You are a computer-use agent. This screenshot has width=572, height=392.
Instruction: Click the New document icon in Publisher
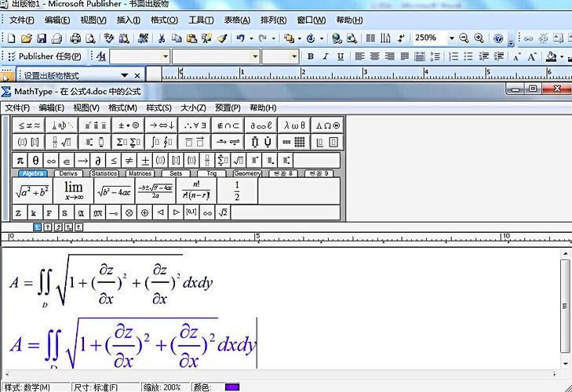click(11, 38)
